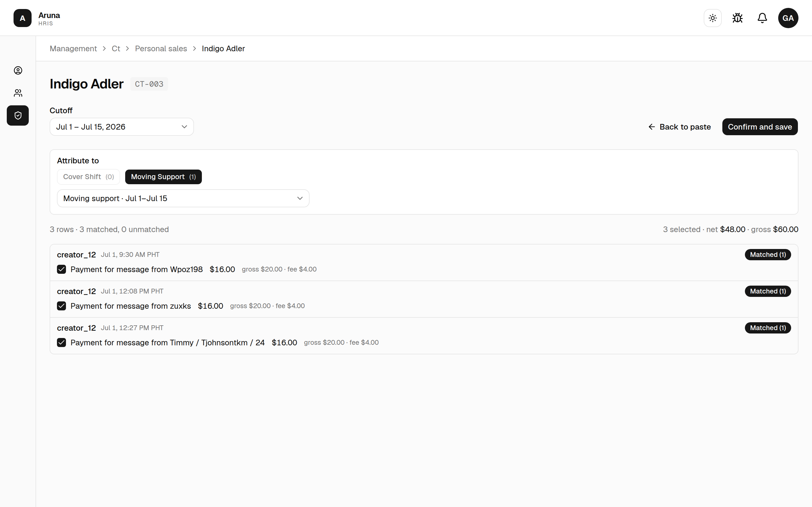Open the notifications bell
The width and height of the screenshot is (812, 507).
(762, 18)
